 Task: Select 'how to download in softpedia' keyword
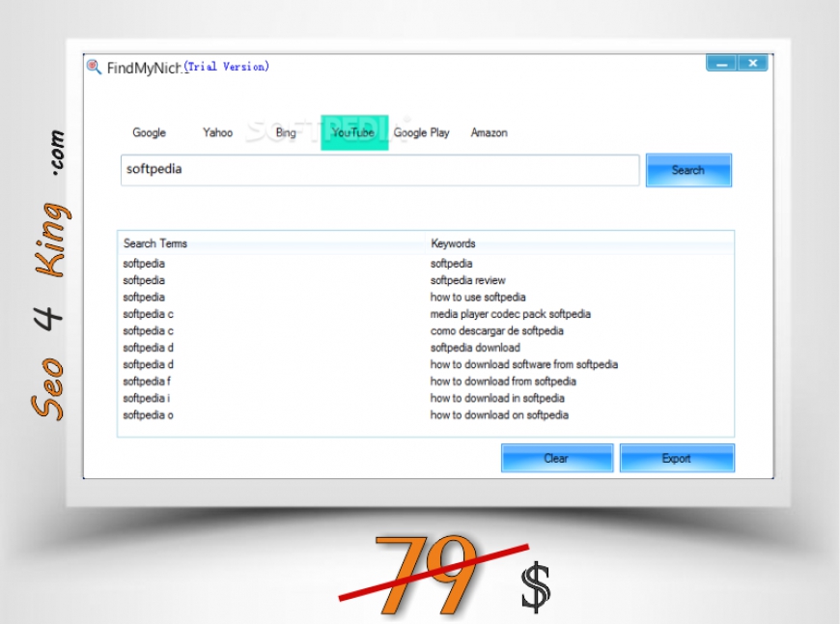tap(497, 398)
